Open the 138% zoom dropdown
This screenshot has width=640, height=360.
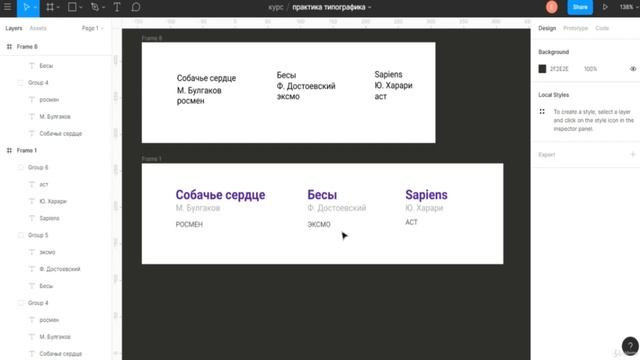(628, 7)
